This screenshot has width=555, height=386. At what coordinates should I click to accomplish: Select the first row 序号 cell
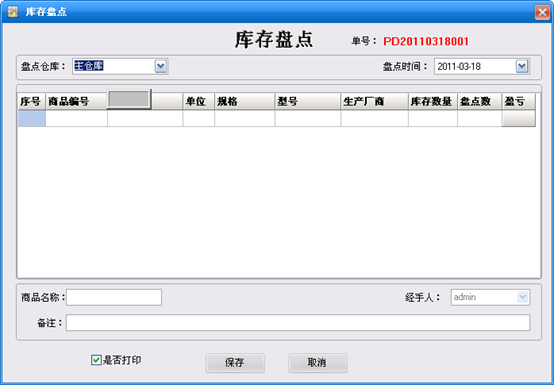(x=32, y=119)
